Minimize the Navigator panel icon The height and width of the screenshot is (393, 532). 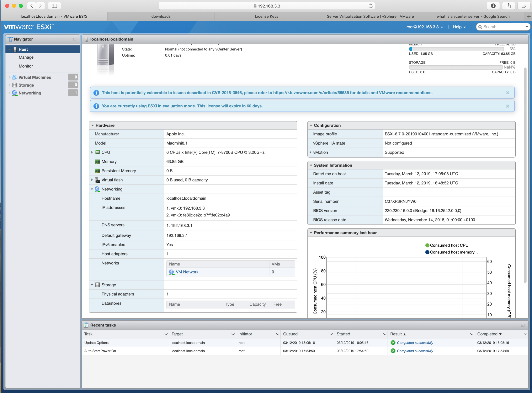(x=74, y=39)
